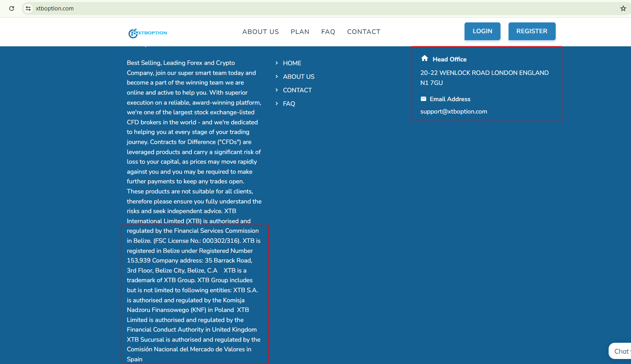Click the 'Financial Conduct Authority in United Kingdom' line
This screenshot has height=364, width=631.
click(192, 330)
